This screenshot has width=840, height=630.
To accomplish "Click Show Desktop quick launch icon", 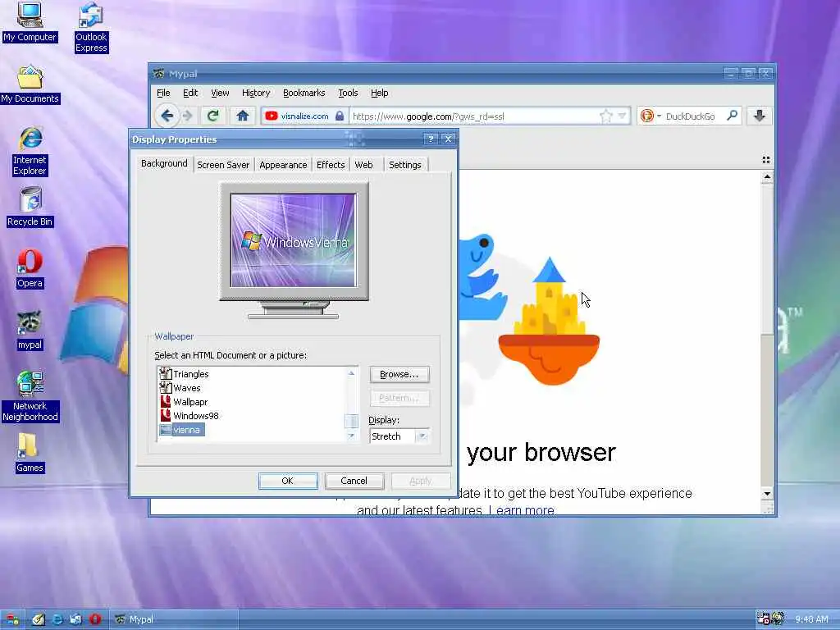I will pos(38,620).
